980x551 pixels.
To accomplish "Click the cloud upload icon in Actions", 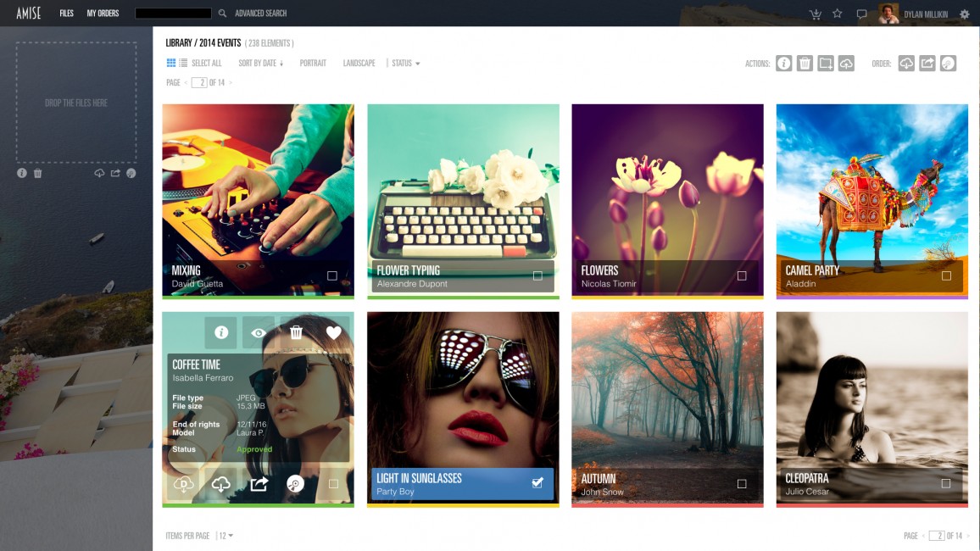I will pos(846,63).
